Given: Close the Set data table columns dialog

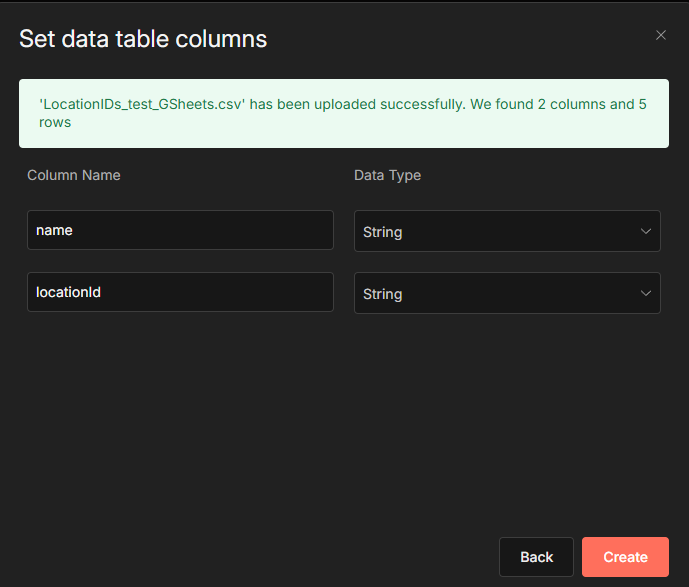Looking at the screenshot, I should [x=660, y=35].
